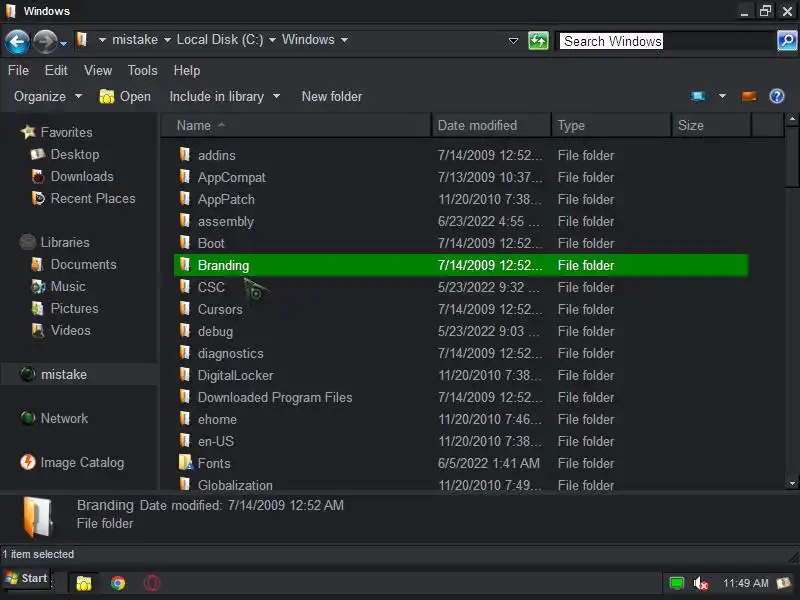Click the green Refresh button
The image size is (800, 600).
[x=538, y=40]
